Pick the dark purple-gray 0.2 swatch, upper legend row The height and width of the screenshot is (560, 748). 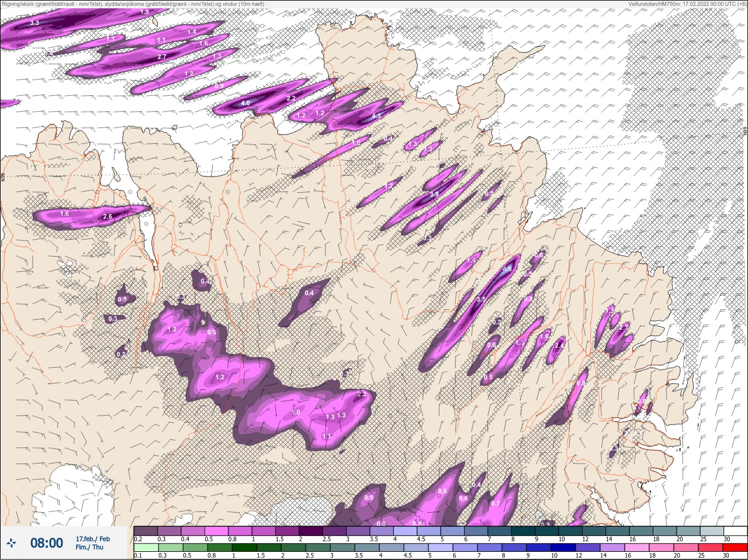146,531
